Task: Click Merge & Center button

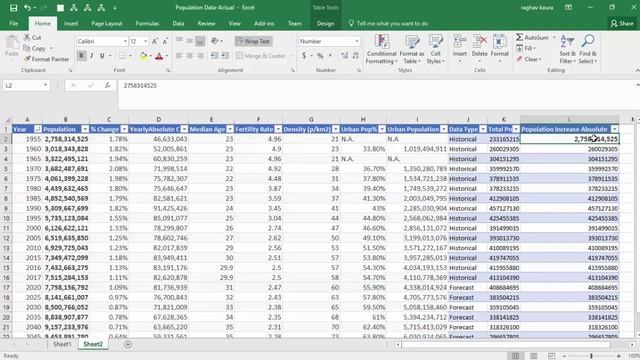Action: [x=261, y=56]
